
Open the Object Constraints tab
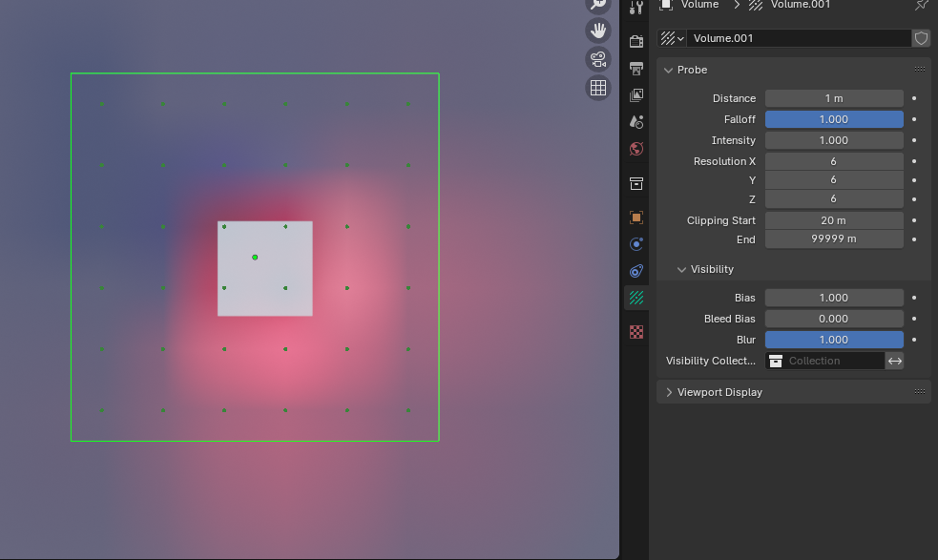pyautogui.click(x=636, y=271)
